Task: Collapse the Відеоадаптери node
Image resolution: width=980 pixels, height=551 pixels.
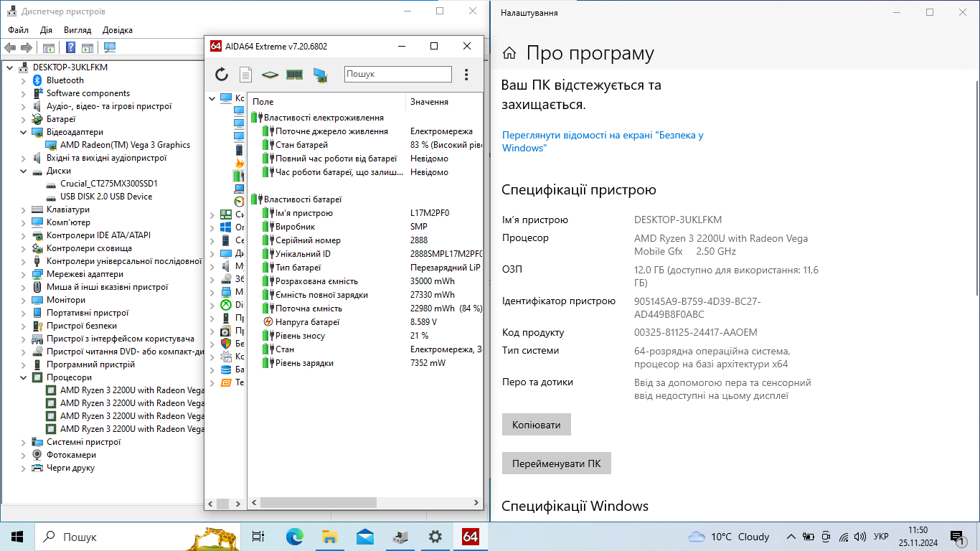Action: pyautogui.click(x=24, y=132)
